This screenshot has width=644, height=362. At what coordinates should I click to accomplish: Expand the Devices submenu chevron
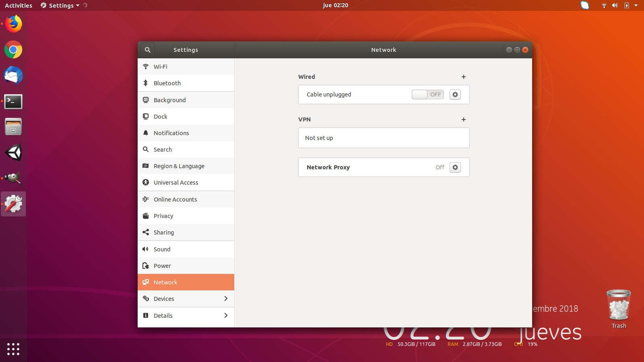(226, 298)
